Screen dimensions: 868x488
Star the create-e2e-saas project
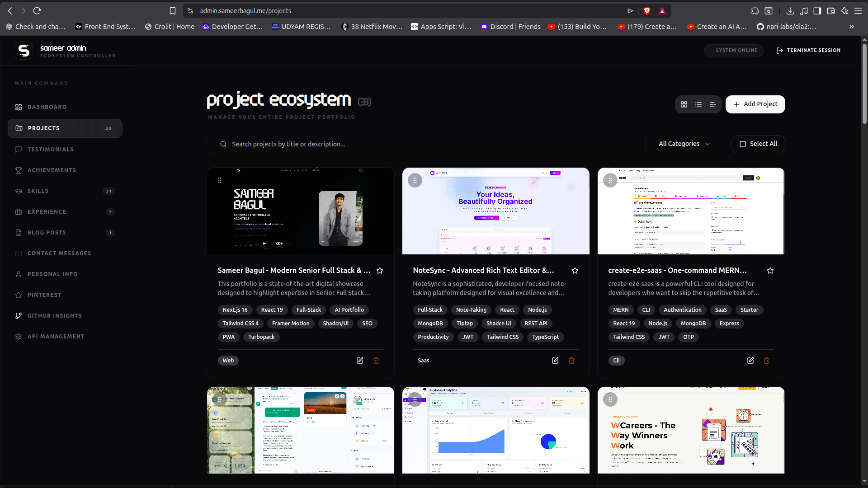[x=770, y=271]
